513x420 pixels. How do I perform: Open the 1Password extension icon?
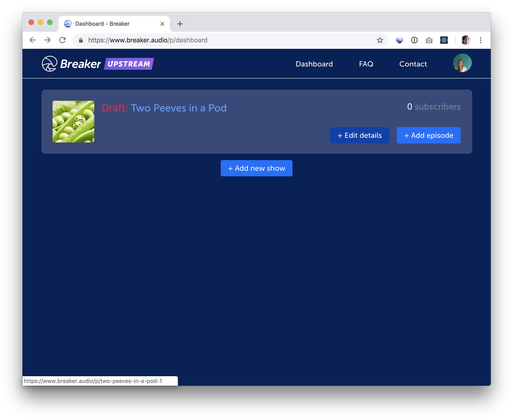[x=414, y=40]
